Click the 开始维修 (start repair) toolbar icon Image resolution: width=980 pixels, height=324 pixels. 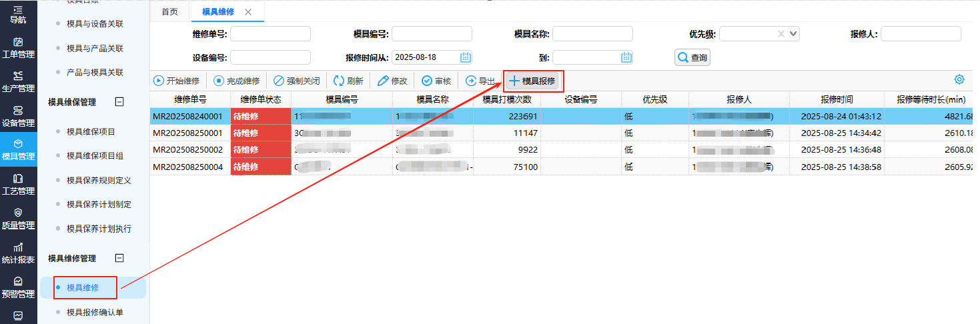[x=159, y=81]
